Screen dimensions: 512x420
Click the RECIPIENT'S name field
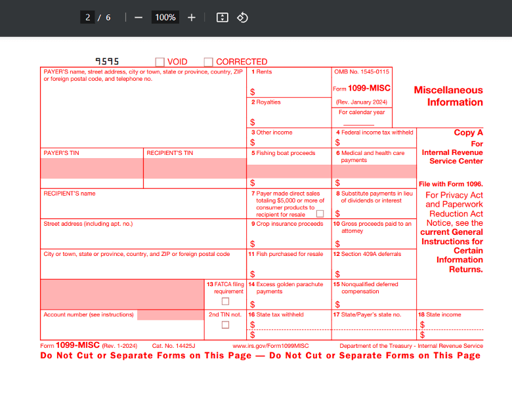pos(143,203)
